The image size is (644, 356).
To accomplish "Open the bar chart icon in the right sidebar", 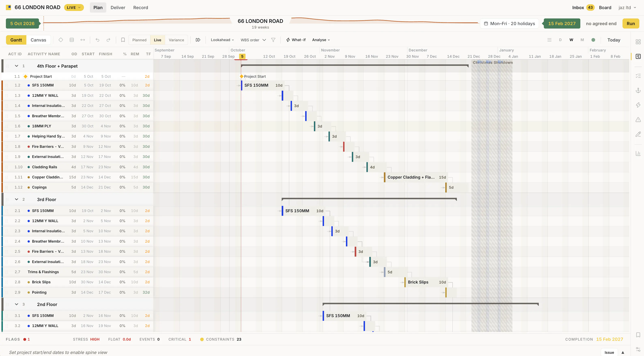I will click(638, 153).
